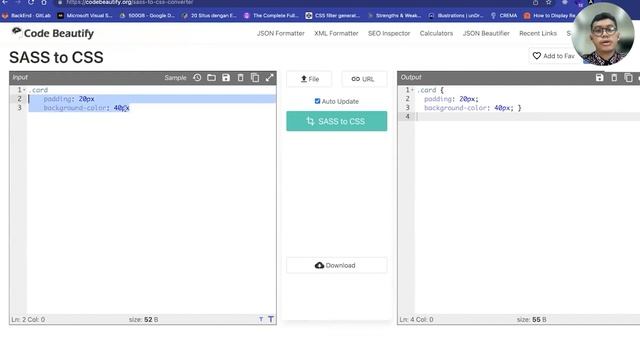Image resolution: width=640 pixels, height=360 pixels.
Task: Click the SASS to CSS convert button
Action: pyautogui.click(x=337, y=121)
